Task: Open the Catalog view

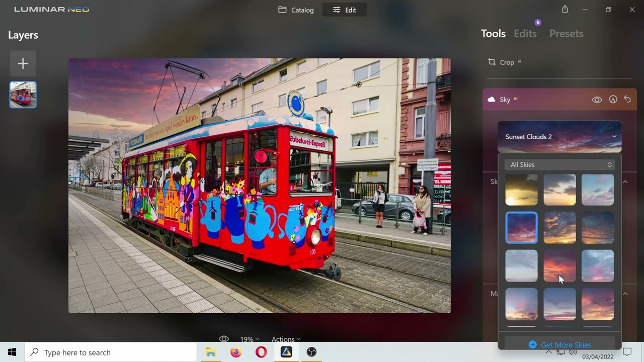Action: (x=296, y=10)
